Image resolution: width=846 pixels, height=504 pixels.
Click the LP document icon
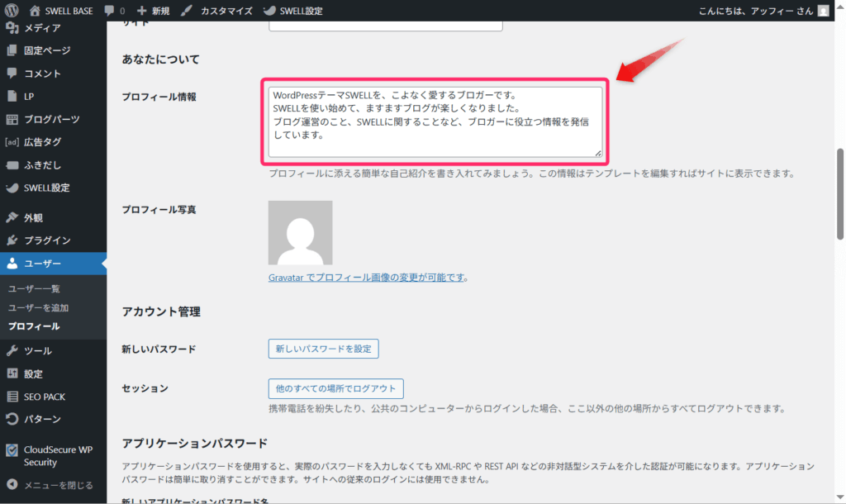tap(12, 96)
